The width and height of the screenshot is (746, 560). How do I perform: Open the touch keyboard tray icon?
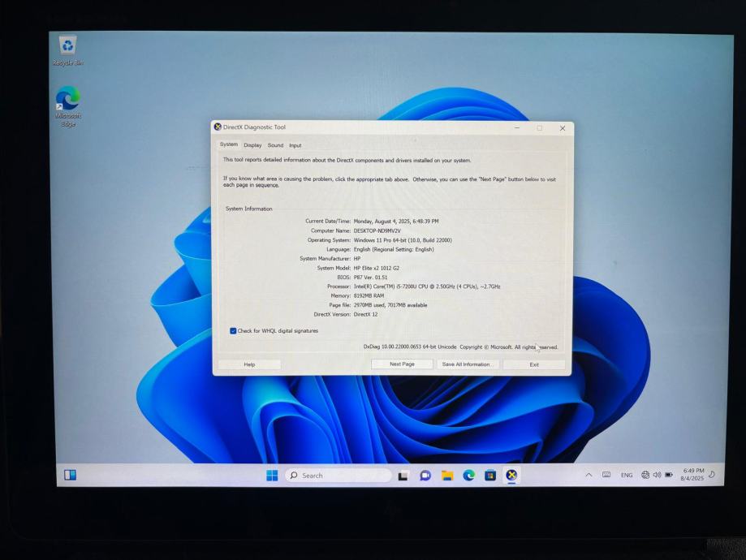tap(606, 475)
